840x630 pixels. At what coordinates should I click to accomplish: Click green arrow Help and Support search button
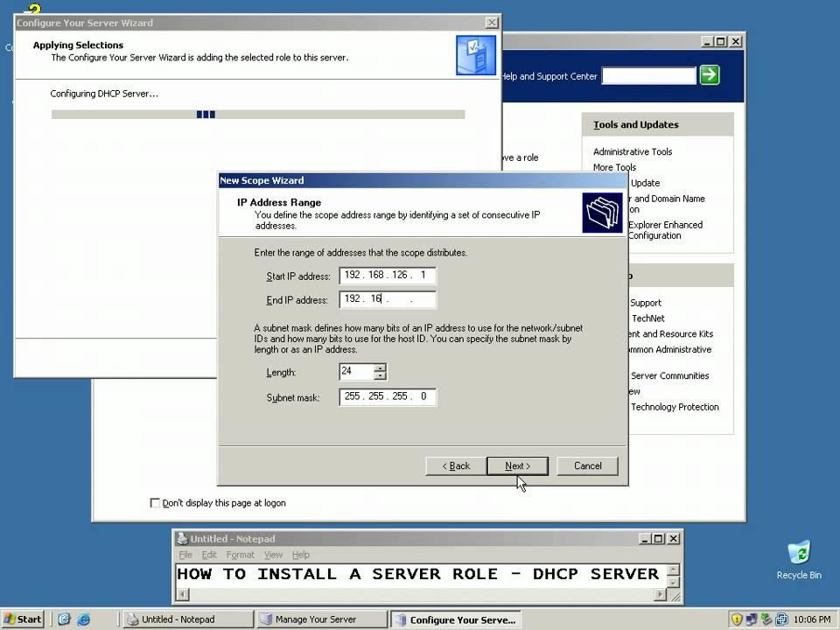click(710, 75)
